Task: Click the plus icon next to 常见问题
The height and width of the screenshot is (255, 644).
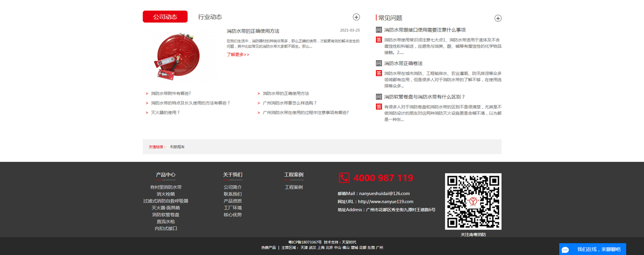Action: [x=498, y=18]
